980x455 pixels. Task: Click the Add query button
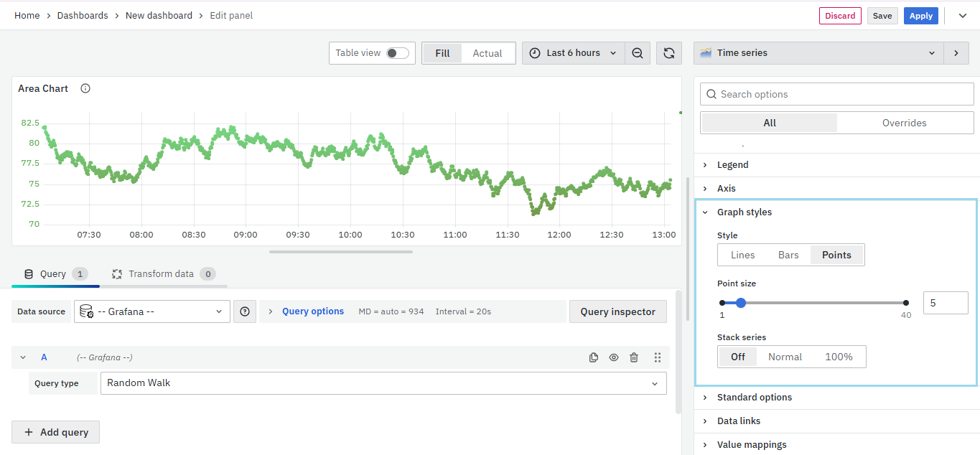[x=56, y=432]
